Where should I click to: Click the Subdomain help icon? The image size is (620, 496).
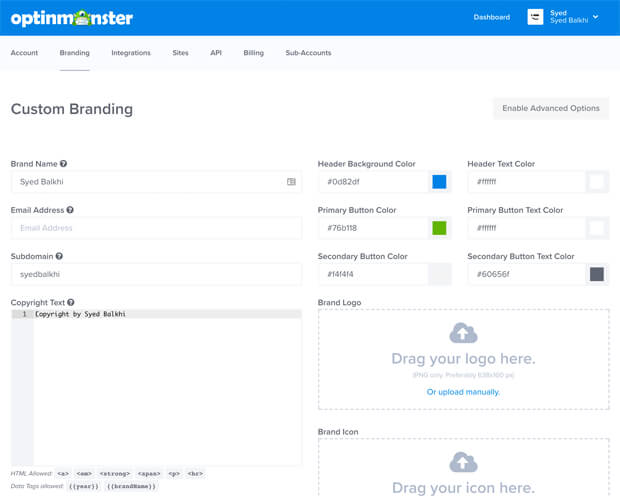[59, 256]
